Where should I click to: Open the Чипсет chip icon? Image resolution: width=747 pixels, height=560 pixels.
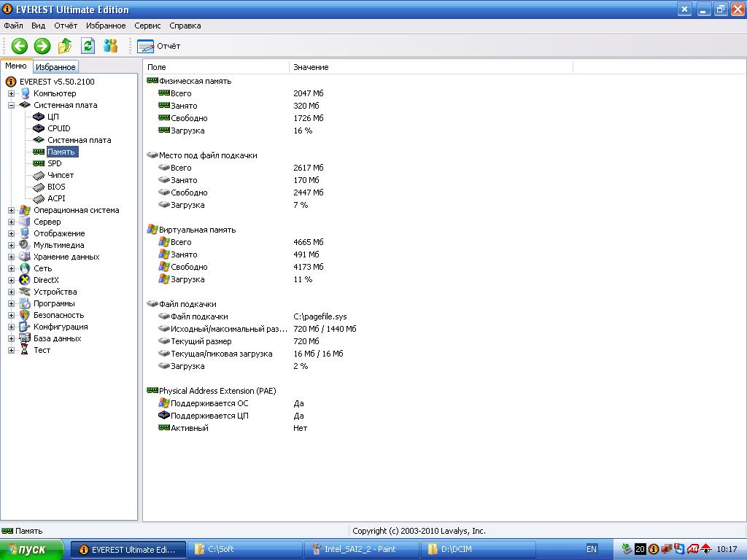coord(39,175)
